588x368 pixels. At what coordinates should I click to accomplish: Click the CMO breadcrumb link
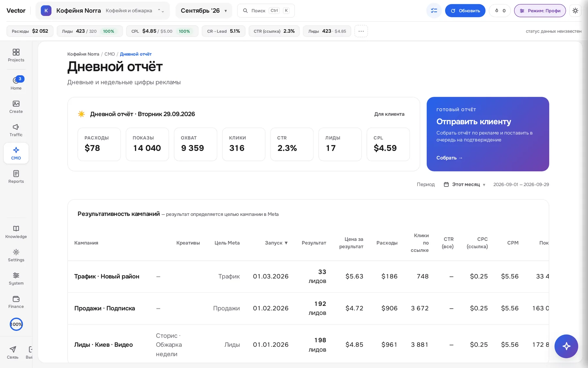[x=109, y=54]
